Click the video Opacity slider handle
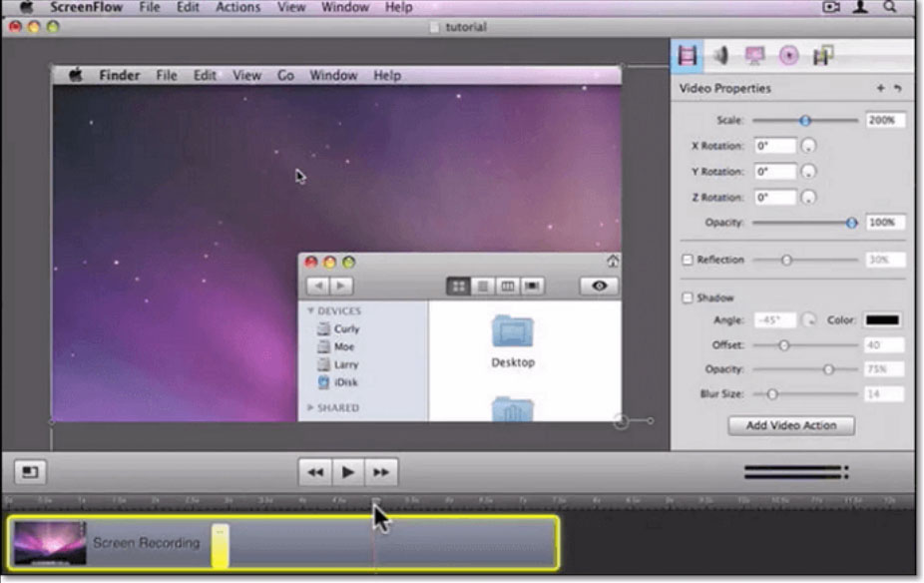Viewport: 924px width, 583px height. (851, 223)
